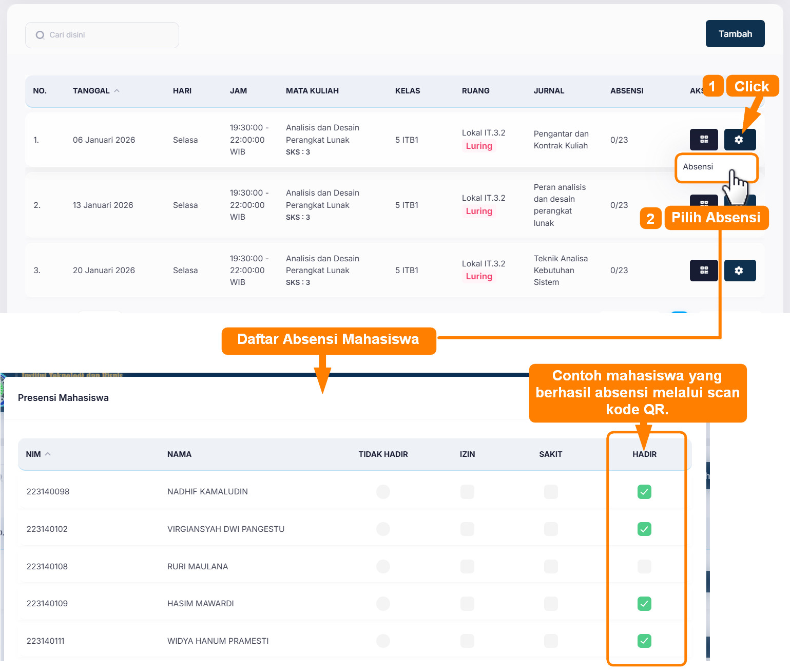This screenshot has width=790, height=672.
Task: Click the QR code icon for 06 Januari 2026
Action: click(x=704, y=140)
